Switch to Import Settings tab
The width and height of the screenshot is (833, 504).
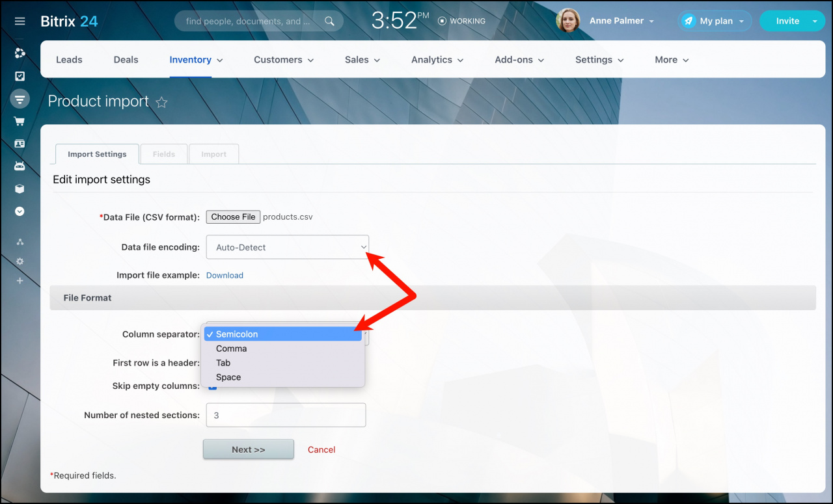97,154
